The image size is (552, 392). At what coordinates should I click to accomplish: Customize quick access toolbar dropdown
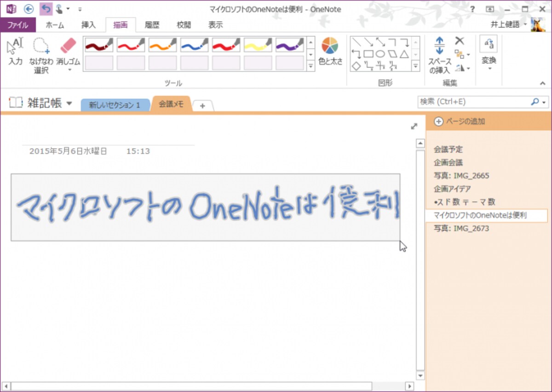[80, 9]
